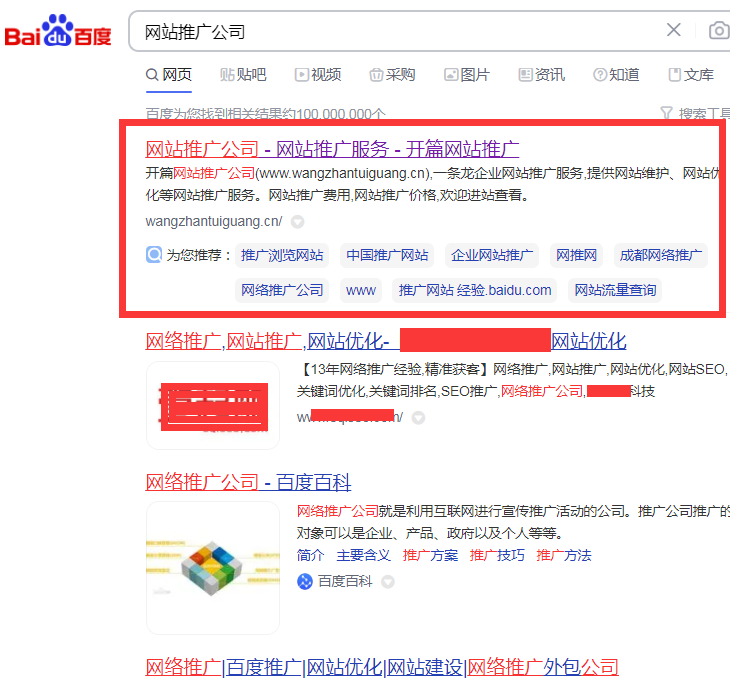Clear the search box with X icon

[x=673, y=30]
